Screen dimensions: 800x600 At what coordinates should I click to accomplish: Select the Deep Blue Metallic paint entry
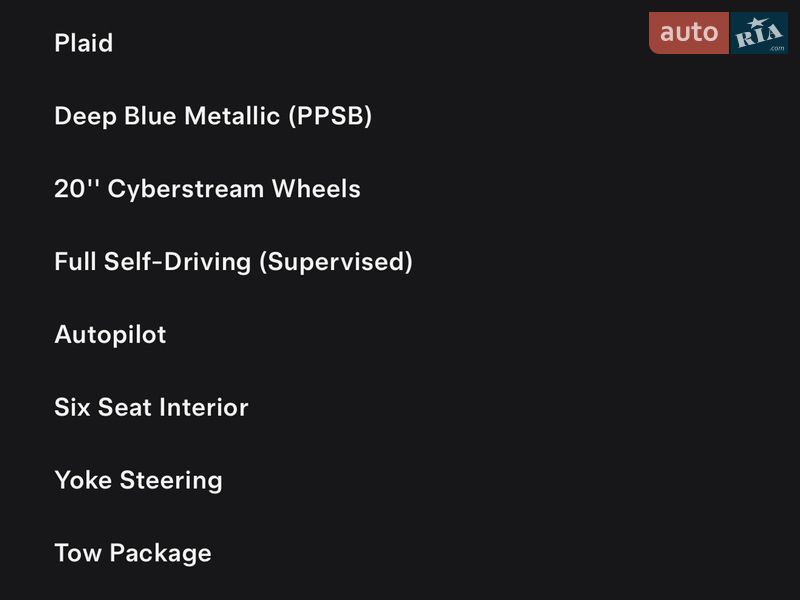pos(213,116)
